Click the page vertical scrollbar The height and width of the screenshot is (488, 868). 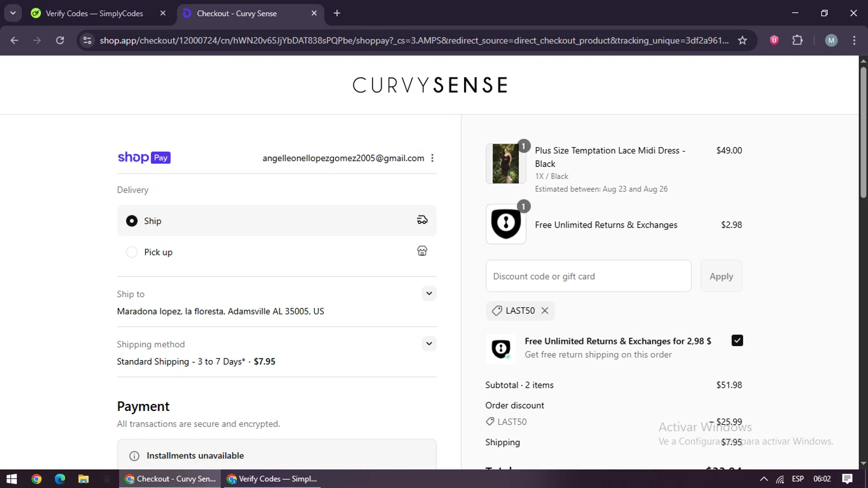click(863, 133)
